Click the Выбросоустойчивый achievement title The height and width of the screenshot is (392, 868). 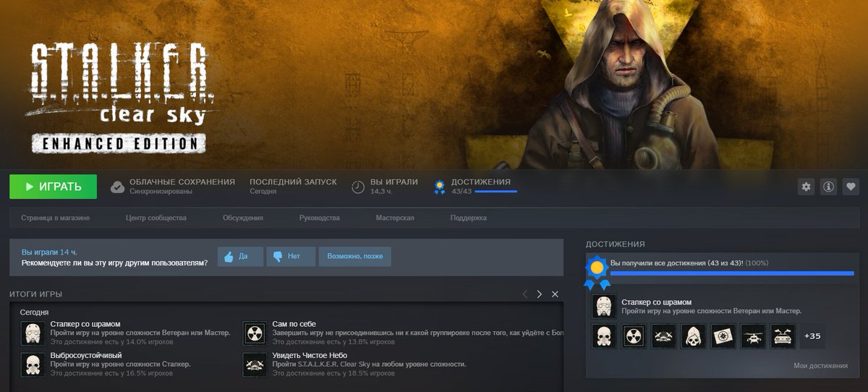pos(86,355)
